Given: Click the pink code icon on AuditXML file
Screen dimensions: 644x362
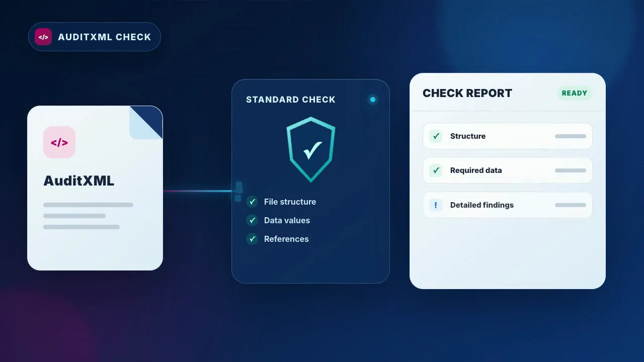Looking at the screenshot, I should [59, 142].
